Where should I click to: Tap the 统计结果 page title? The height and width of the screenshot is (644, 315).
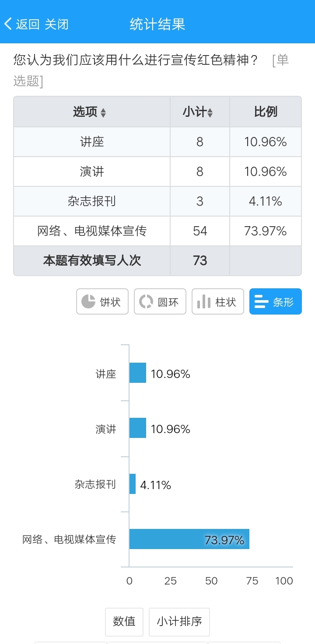click(157, 24)
